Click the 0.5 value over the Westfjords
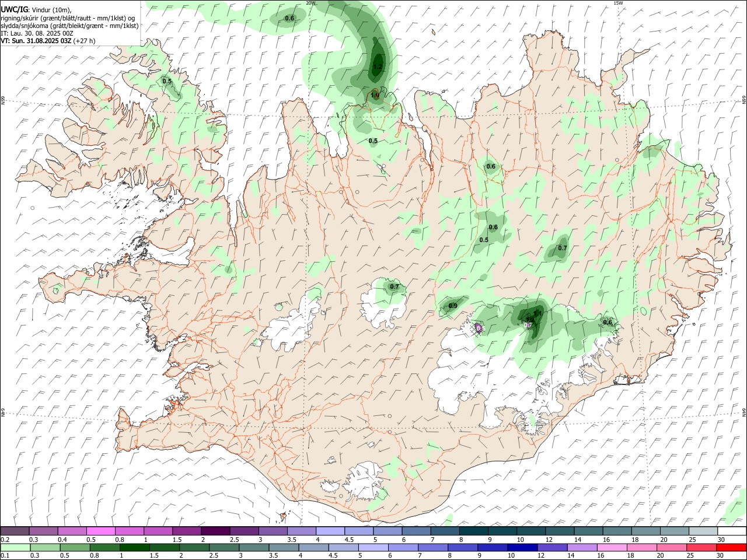The height and width of the screenshot is (560, 747). 167,81
